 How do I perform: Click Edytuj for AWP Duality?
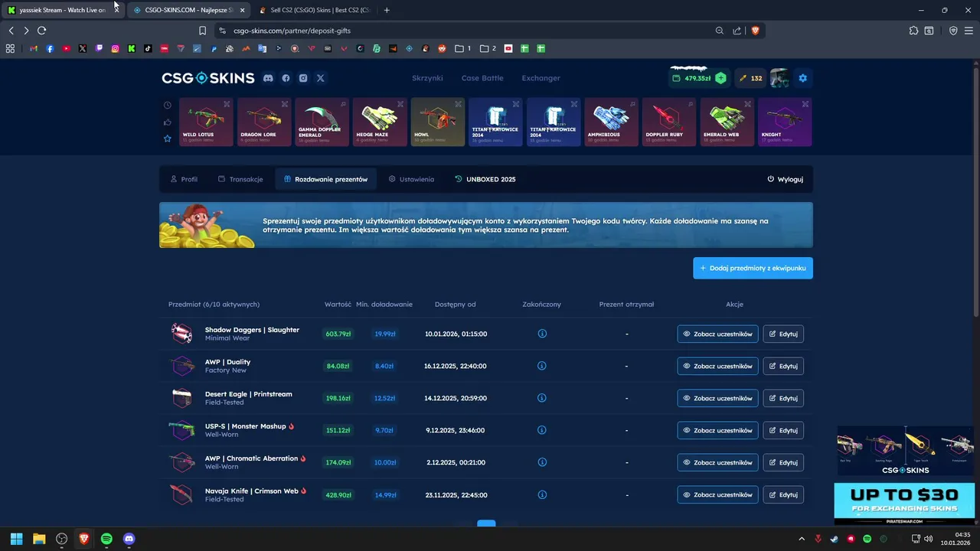click(x=783, y=366)
